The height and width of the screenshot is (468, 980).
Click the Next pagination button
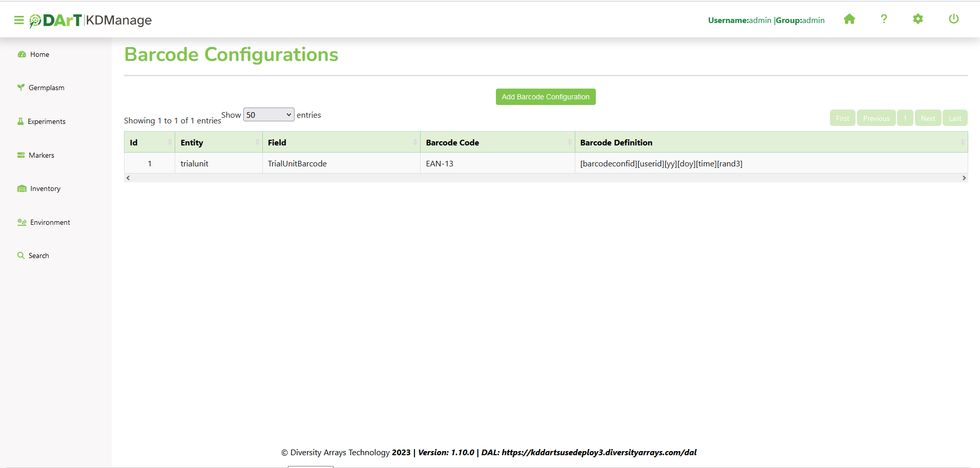(928, 118)
